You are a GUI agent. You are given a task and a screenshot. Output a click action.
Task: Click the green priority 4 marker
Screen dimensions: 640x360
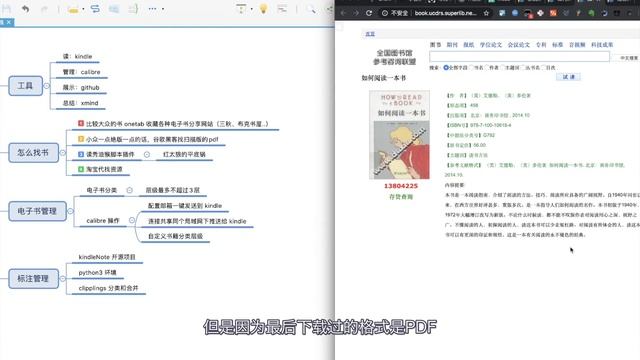(x=81, y=169)
